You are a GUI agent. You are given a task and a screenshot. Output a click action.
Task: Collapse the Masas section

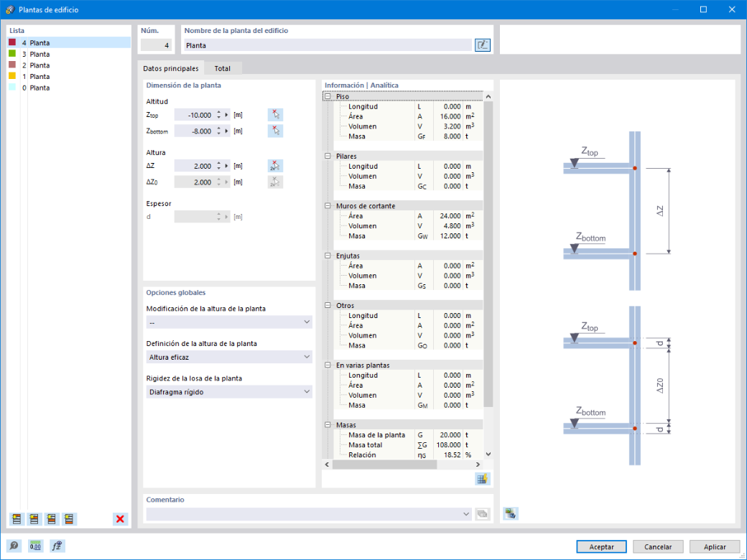(x=328, y=425)
